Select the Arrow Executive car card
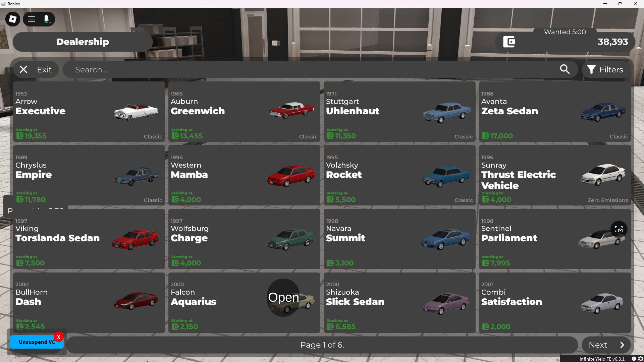Screen dimensions: 644x362 click(x=89, y=112)
